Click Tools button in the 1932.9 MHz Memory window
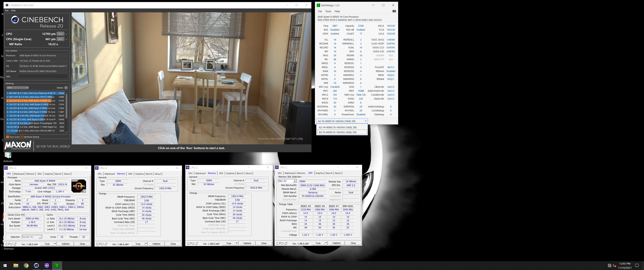Viewport: 644px width, 270px height. pyautogui.click(x=138, y=244)
